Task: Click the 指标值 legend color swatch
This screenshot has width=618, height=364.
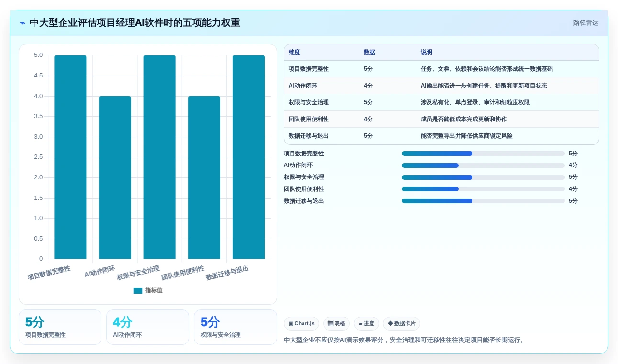Action: tap(138, 290)
